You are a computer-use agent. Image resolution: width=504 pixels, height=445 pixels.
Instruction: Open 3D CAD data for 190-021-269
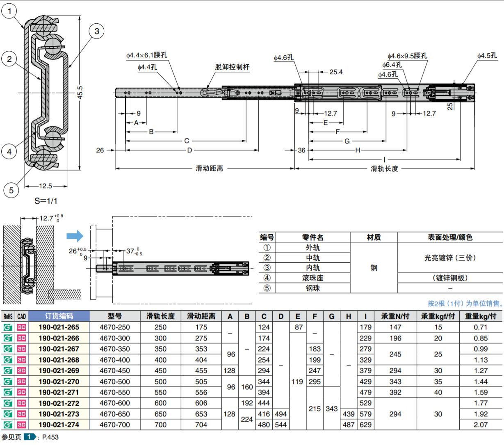click(x=21, y=371)
